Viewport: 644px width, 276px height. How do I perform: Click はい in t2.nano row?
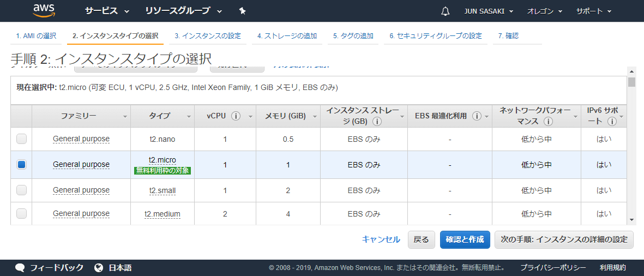(604, 139)
